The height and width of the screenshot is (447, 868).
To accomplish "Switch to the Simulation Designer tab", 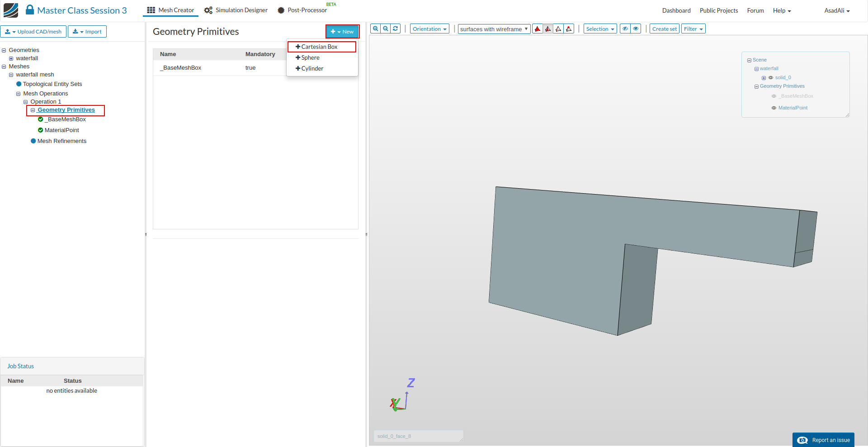I will [236, 10].
